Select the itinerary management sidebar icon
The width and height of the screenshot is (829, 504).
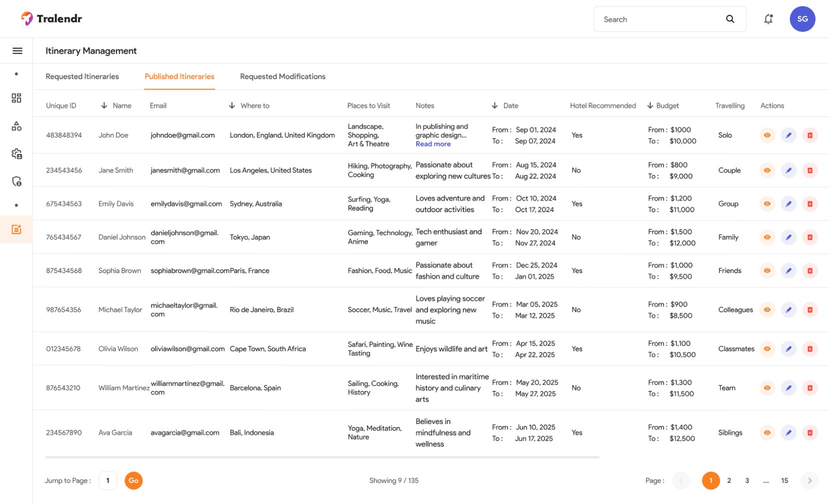pos(16,229)
